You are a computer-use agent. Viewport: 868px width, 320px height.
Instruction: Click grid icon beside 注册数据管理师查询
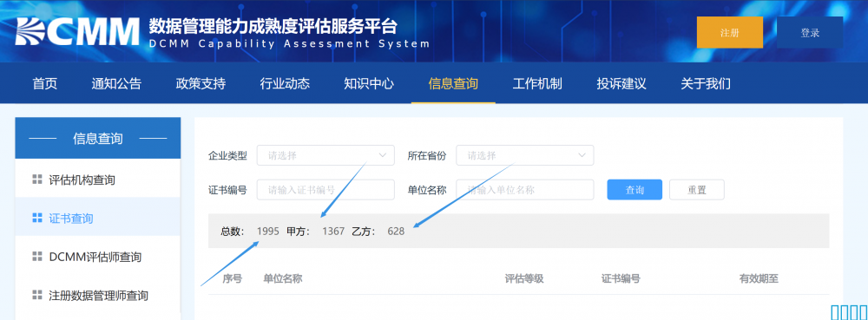(x=37, y=295)
